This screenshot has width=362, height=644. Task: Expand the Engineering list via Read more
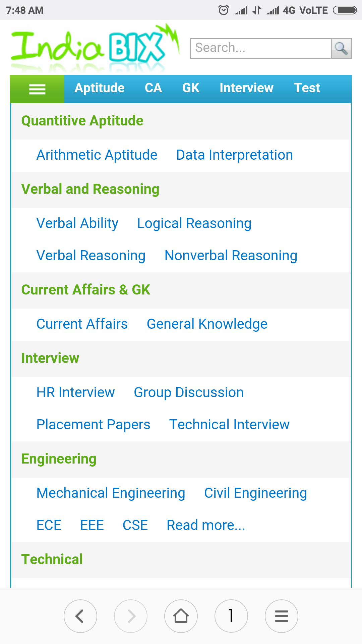coord(206,525)
